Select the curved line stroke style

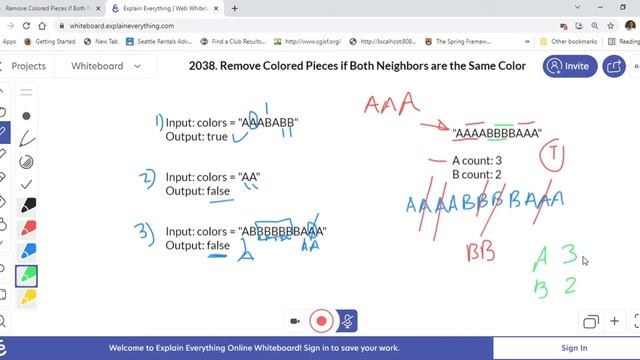(x=27, y=139)
